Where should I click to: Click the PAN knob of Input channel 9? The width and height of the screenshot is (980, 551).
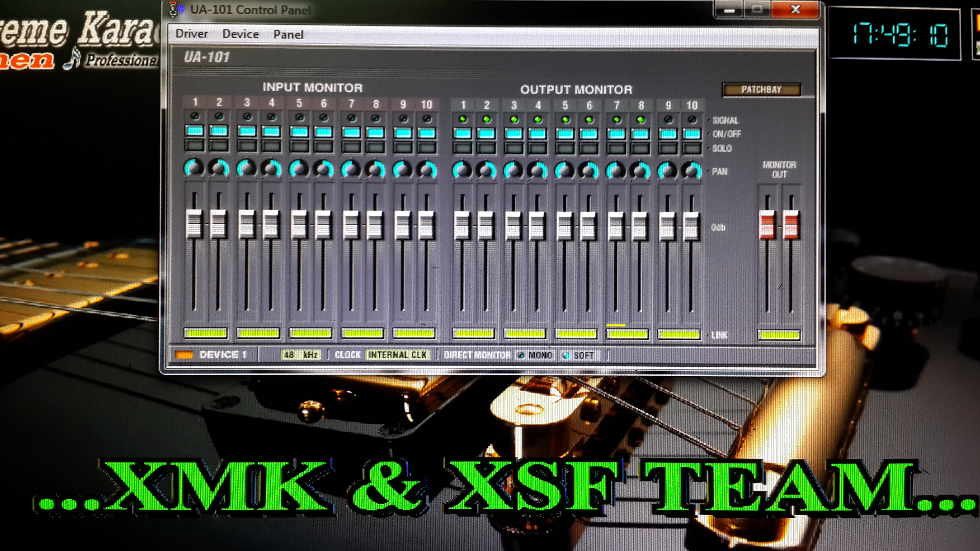pyautogui.click(x=403, y=170)
